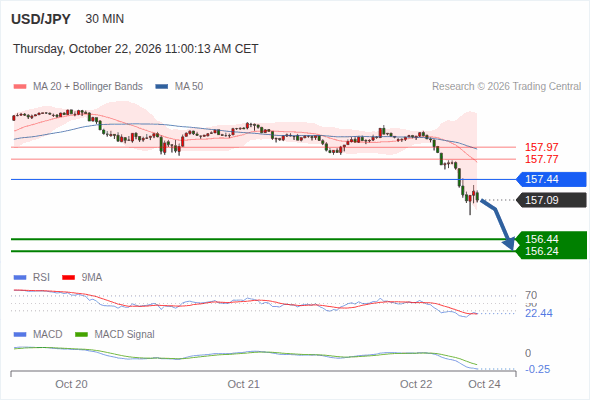The width and height of the screenshot is (590, 400).
Task: Click the 157.77 red resistance label
Action: point(541,159)
